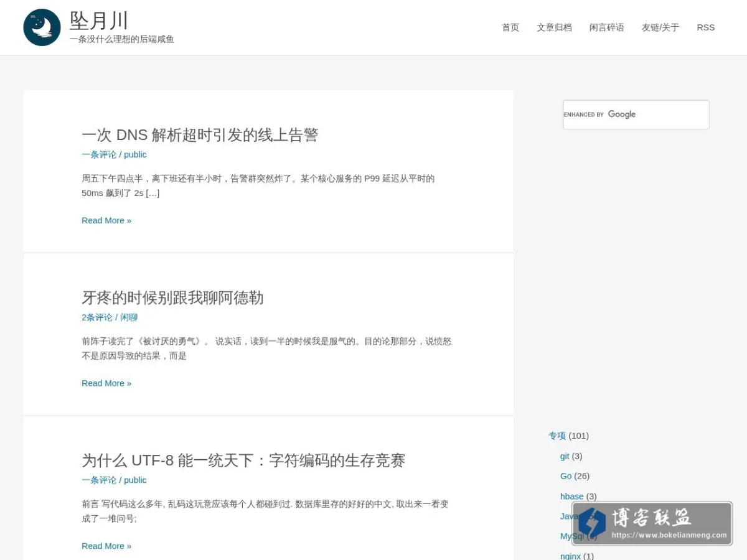The width and height of the screenshot is (747, 560).
Task: Open the 友链/关于 page
Action: point(660,27)
